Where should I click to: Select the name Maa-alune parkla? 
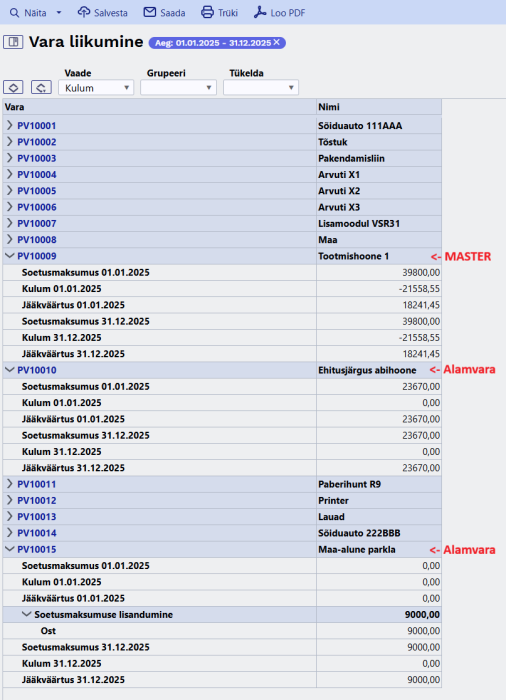tap(357, 550)
